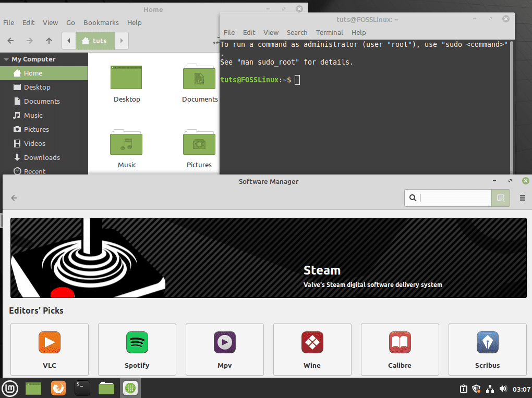Select the Spotify app icon
Viewport: 532px width, 398px height.
(137, 342)
